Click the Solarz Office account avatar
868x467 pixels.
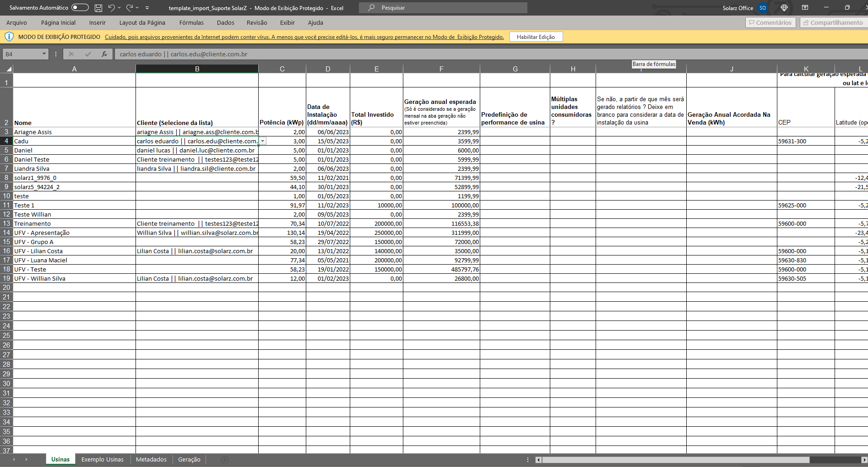click(763, 8)
